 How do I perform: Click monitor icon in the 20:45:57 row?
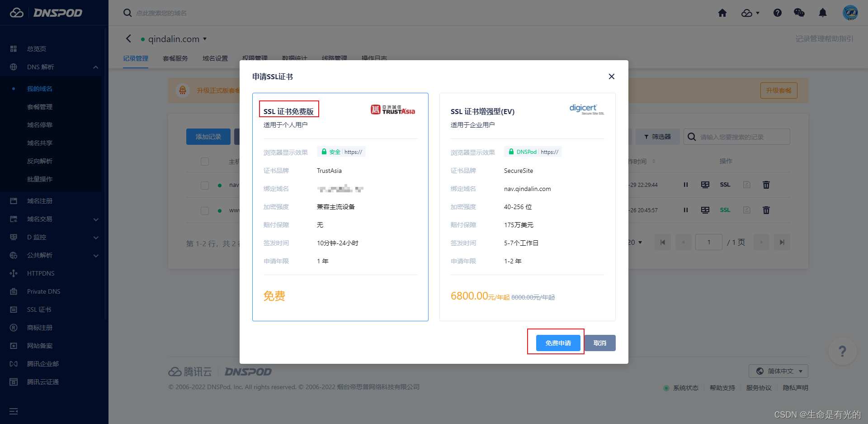pyautogui.click(x=705, y=210)
